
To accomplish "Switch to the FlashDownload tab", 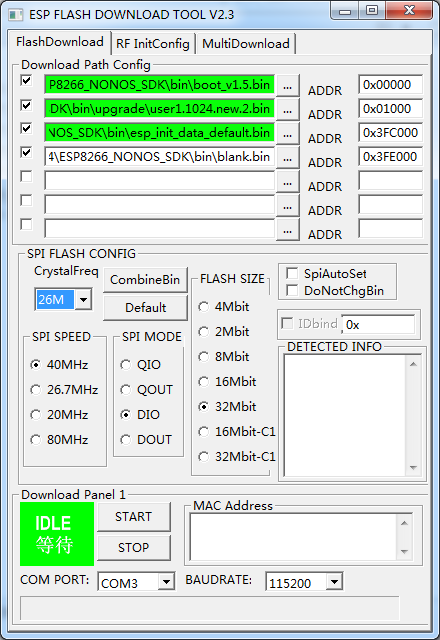I will (x=60, y=42).
